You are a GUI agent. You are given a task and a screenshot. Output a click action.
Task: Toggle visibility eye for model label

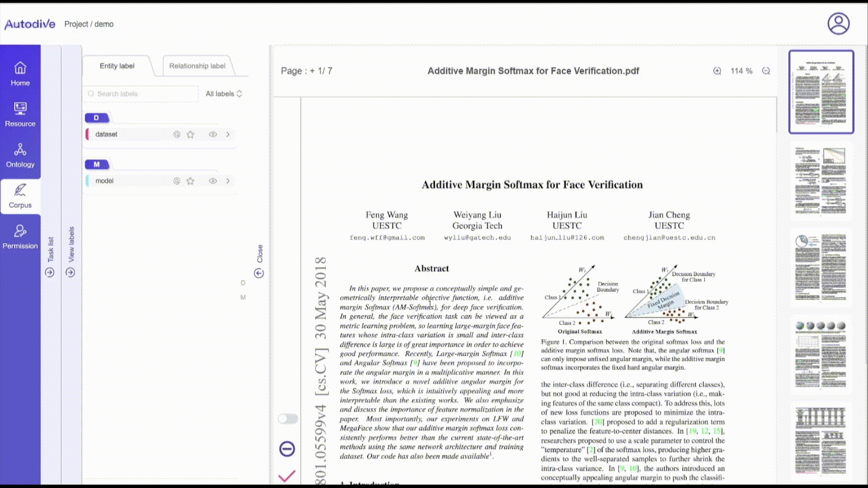[x=213, y=181]
